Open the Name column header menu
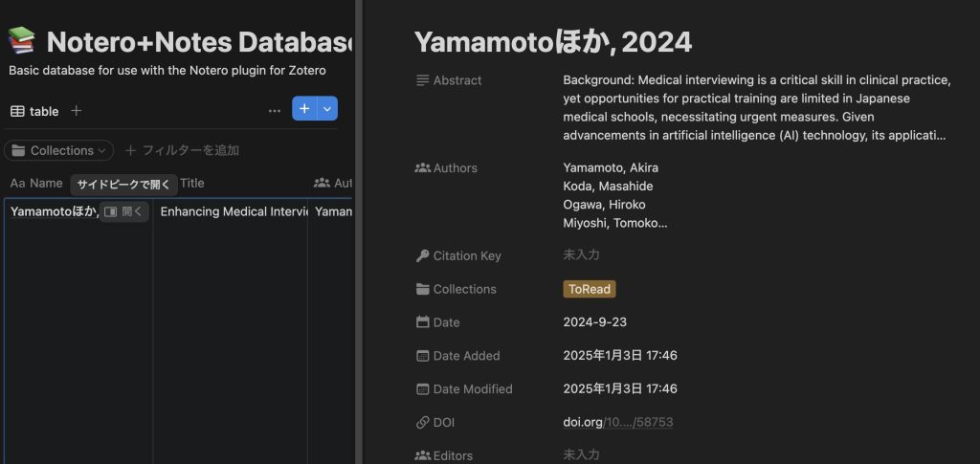This screenshot has height=464, width=980. 36,183
